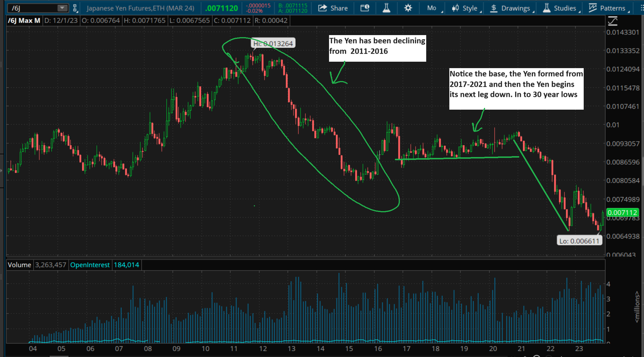644x357 pixels.
Task: Click the dollar-sign Drawings icon
Action: point(494,8)
